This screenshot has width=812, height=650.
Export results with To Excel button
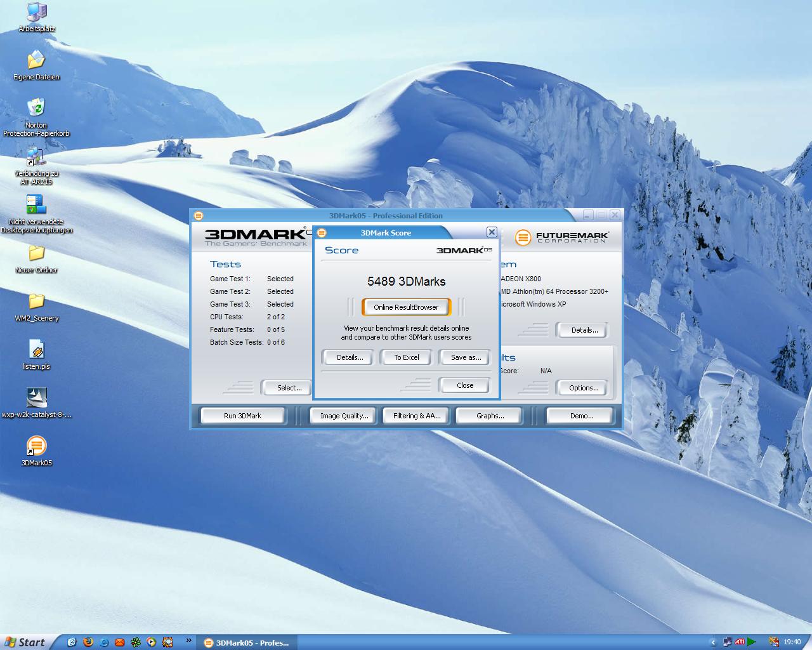pyautogui.click(x=407, y=357)
